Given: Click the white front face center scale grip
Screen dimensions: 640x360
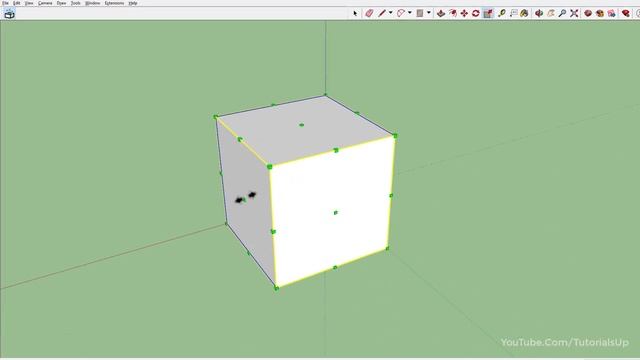Looking at the screenshot, I should [336, 213].
